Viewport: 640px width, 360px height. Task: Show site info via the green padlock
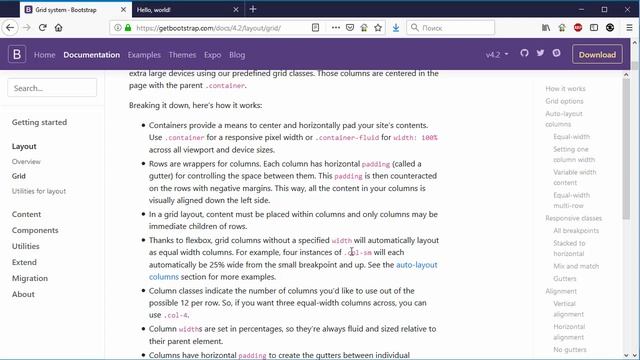click(128, 28)
